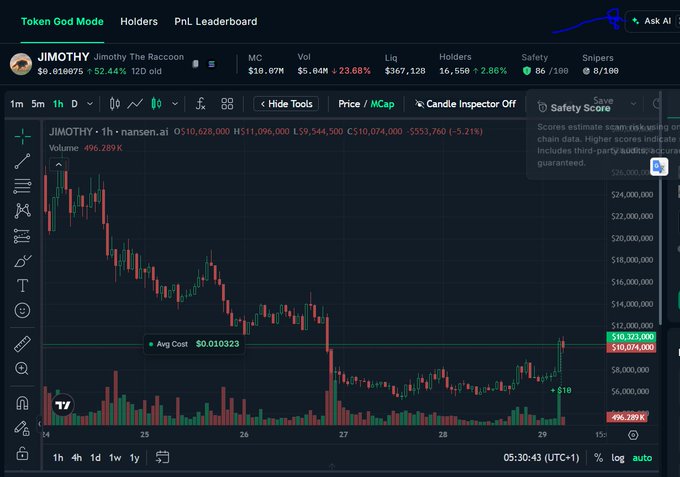Image resolution: width=680 pixels, height=477 pixels.
Task: Click the Safety shield icon
Action: tap(526, 71)
